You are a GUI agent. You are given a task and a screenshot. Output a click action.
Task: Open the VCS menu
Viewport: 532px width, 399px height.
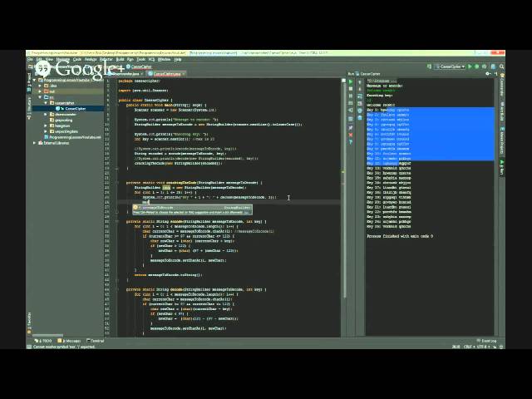[x=151, y=59]
